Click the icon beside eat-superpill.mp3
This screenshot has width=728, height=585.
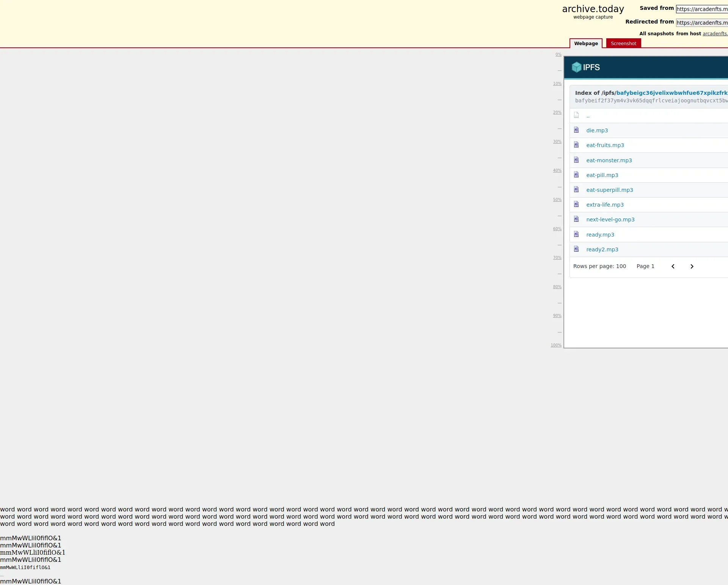pyautogui.click(x=576, y=190)
